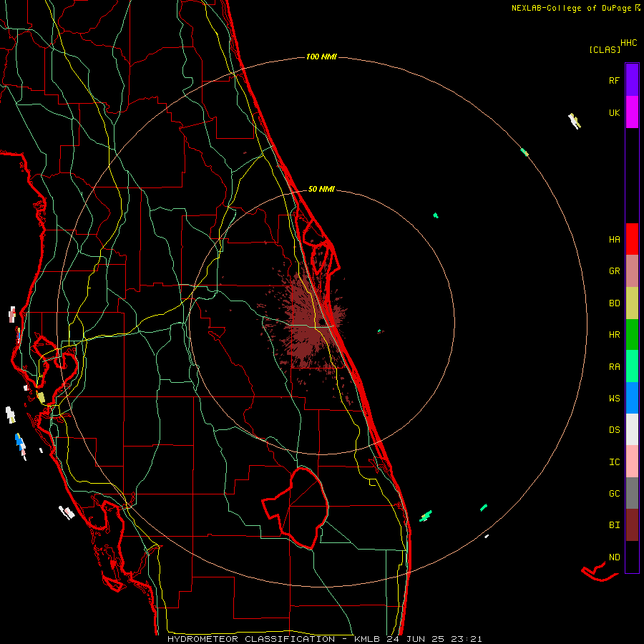644x644 pixels.
Task: Click the HR legend label
Action: 614,335
